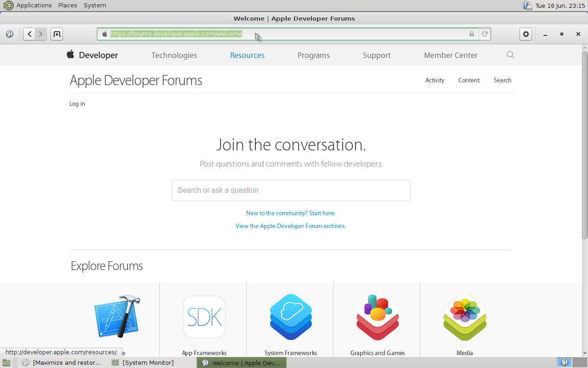588x368 pixels.
Task: Click the show desktop icon in bottom panel
Action: click(x=6, y=363)
